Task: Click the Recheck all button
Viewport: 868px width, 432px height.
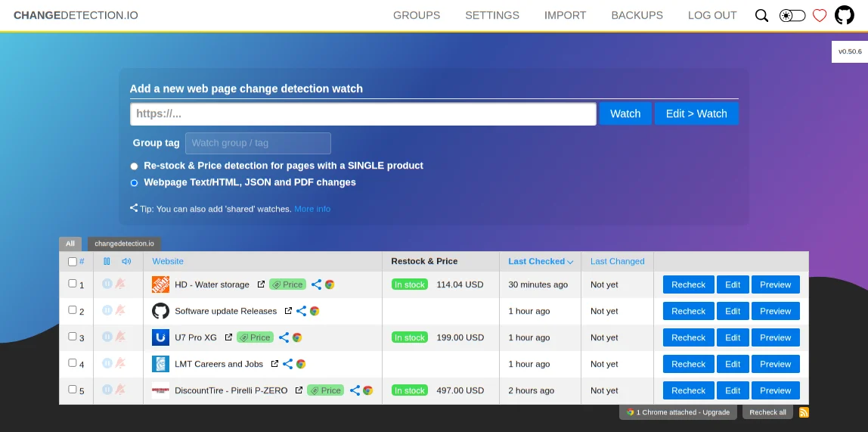Action: [x=767, y=412]
